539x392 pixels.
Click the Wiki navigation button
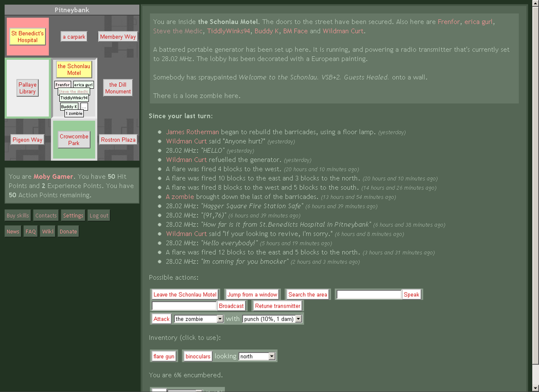pos(48,231)
